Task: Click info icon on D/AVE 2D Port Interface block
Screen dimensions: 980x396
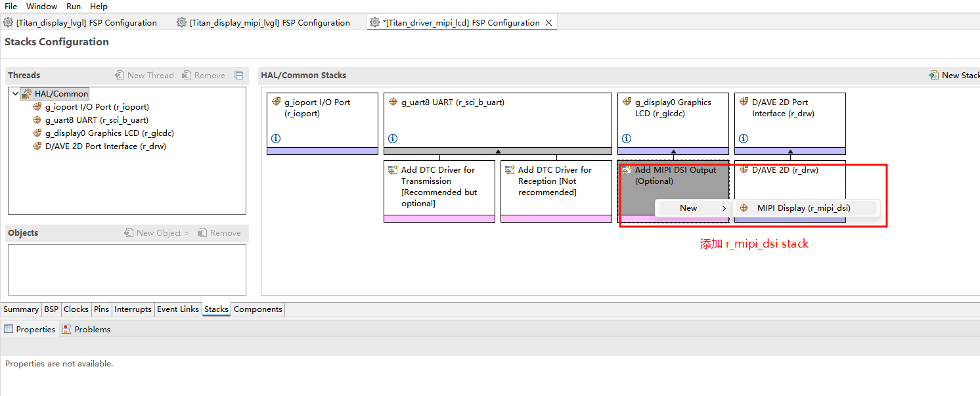Action: click(744, 139)
